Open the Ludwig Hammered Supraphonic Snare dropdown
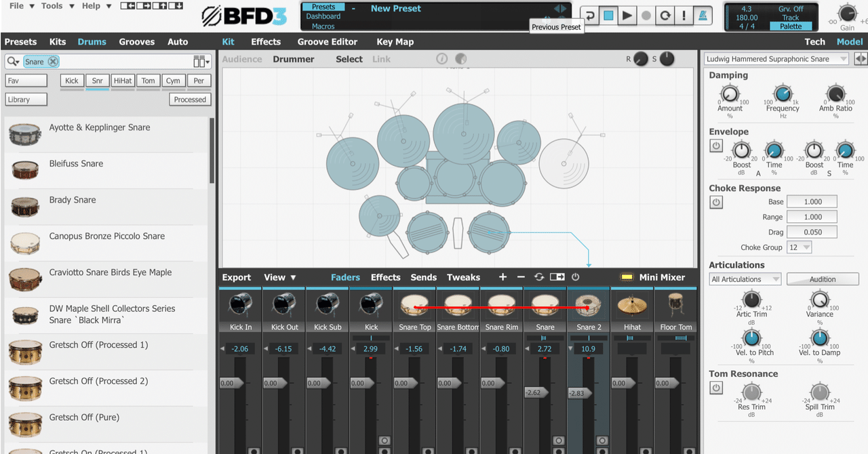868x454 pixels. pyautogui.click(x=776, y=59)
